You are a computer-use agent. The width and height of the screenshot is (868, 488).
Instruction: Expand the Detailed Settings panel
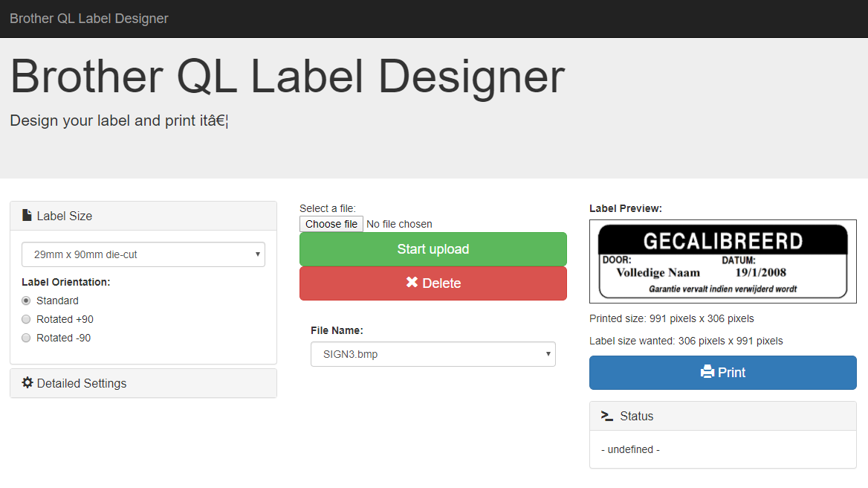point(143,383)
